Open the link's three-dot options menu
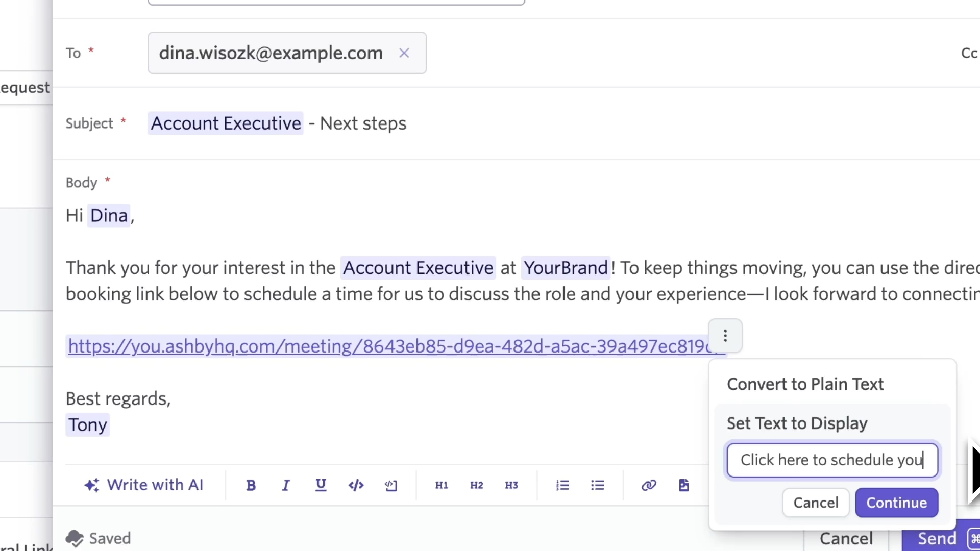 [x=725, y=336]
